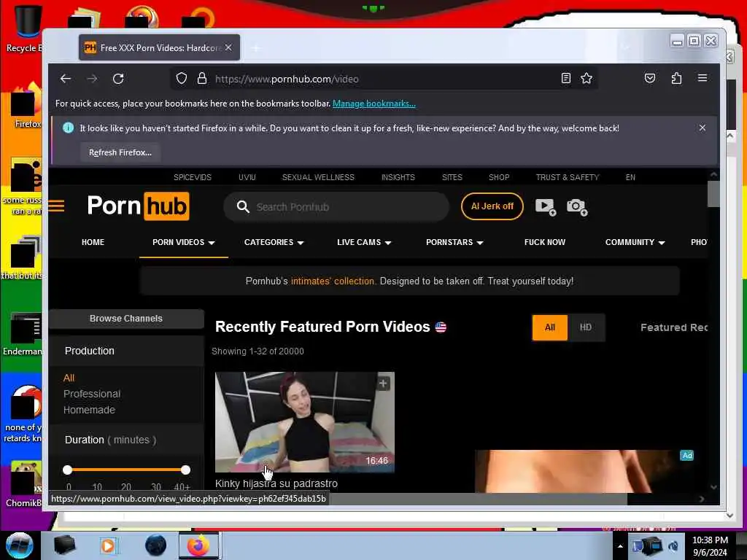This screenshot has width=747, height=560.
Task: Open the Insights top link
Action: click(x=398, y=177)
